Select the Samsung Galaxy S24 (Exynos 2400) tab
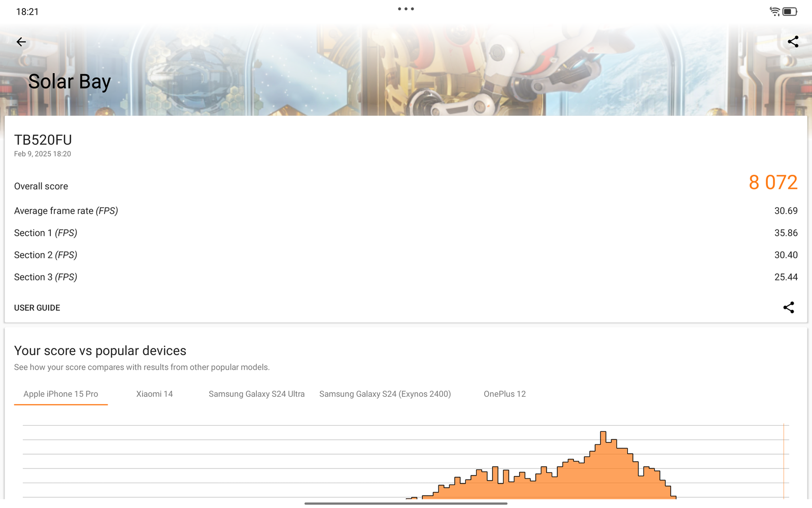The height and width of the screenshot is (508, 812). point(385,394)
